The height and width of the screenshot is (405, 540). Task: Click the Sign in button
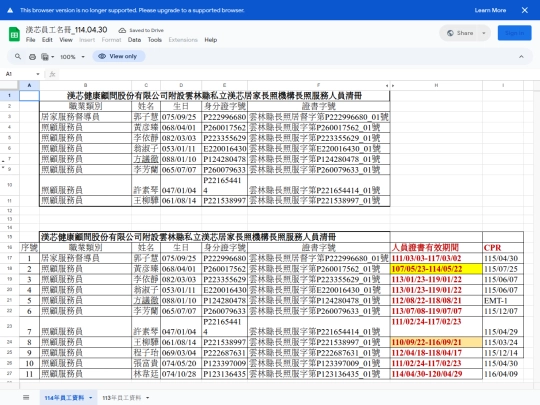pos(514,33)
